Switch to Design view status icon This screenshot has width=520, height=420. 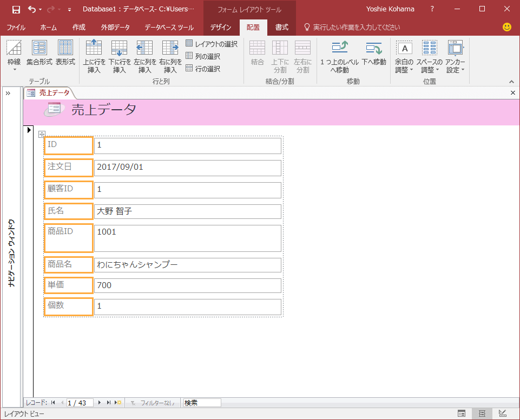coord(503,414)
